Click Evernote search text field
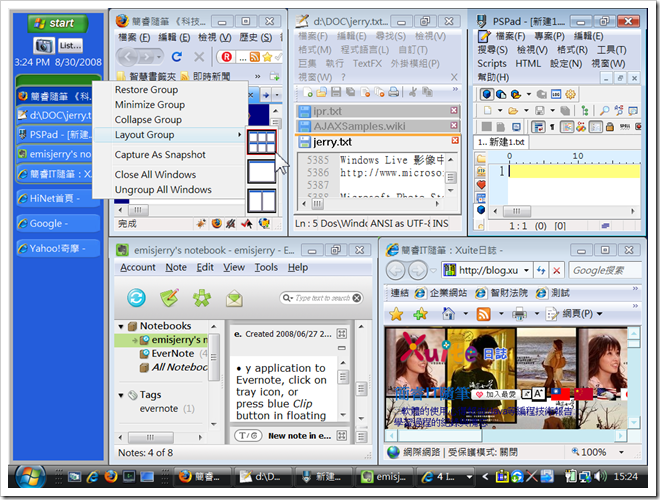The image size is (660, 500). [322, 298]
